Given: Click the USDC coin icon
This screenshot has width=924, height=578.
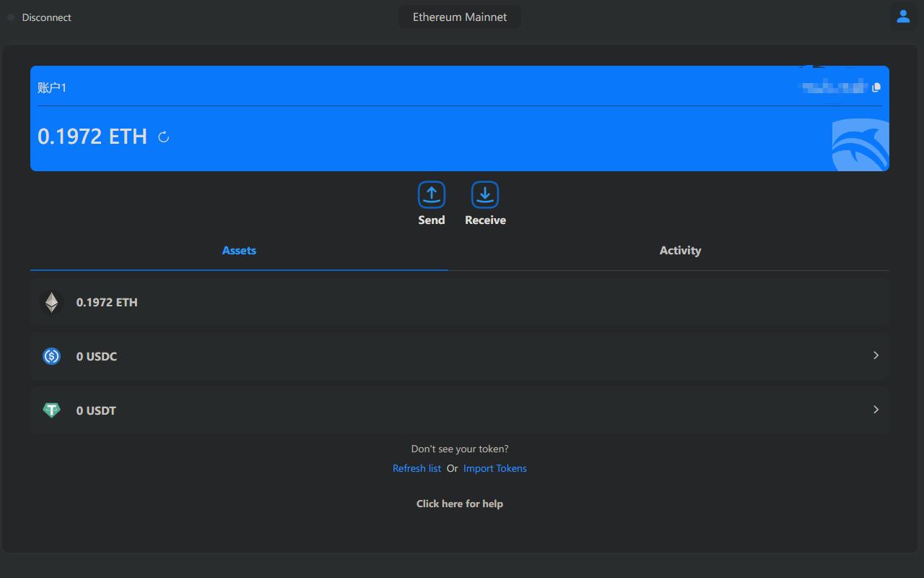Looking at the screenshot, I should pos(51,356).
